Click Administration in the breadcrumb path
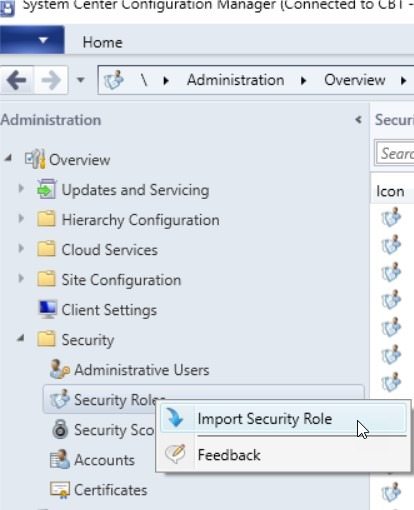This screenshot has height=510, width=414. coord(236,80)
